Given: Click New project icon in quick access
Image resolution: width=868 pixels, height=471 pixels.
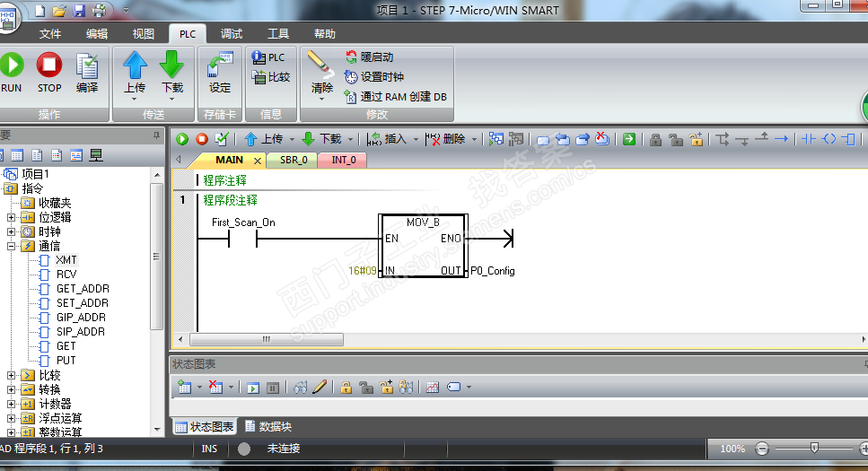Looking at the screenshot, I should pyautogui.click(x=39, y=10).
